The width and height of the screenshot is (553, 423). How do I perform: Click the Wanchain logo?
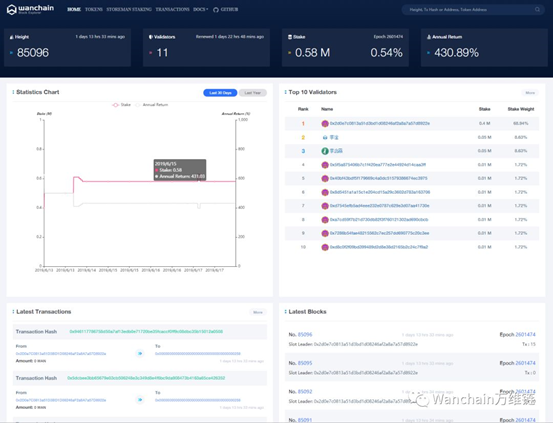(30, 10)
